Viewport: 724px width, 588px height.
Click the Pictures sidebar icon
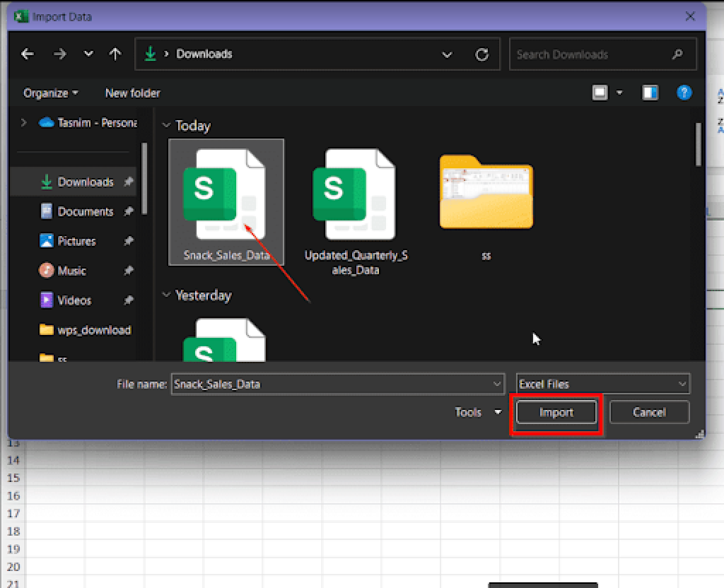pos(45,241)
